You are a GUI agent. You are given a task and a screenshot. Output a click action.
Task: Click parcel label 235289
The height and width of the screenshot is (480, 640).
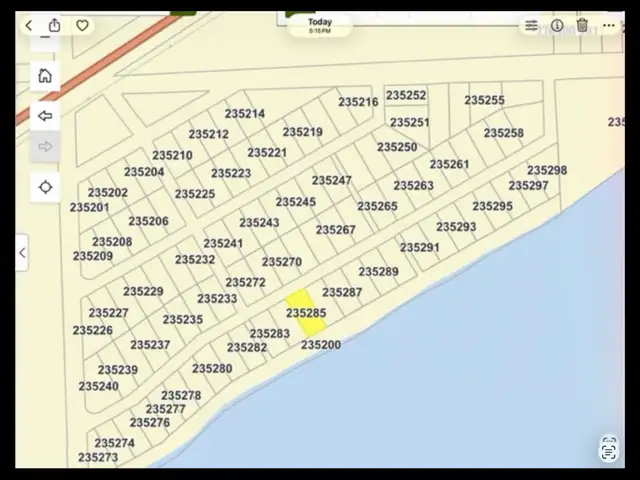point(378,271)
